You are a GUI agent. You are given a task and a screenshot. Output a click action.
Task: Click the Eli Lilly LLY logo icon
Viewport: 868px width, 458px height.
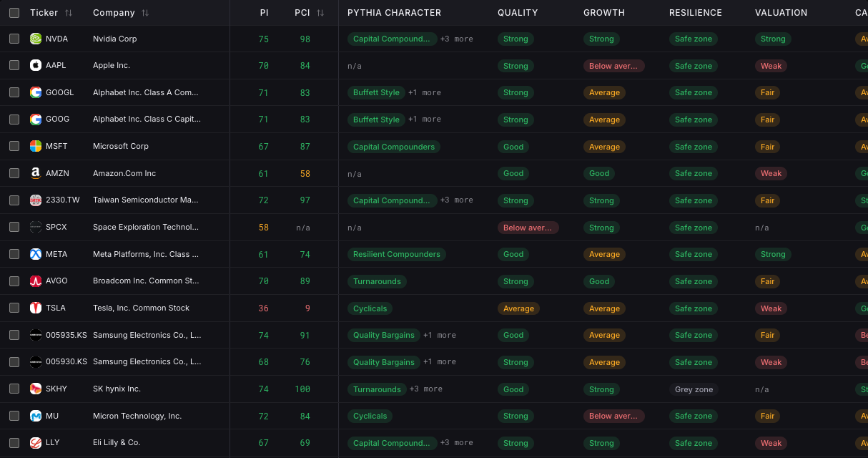(x=36, y=443)
